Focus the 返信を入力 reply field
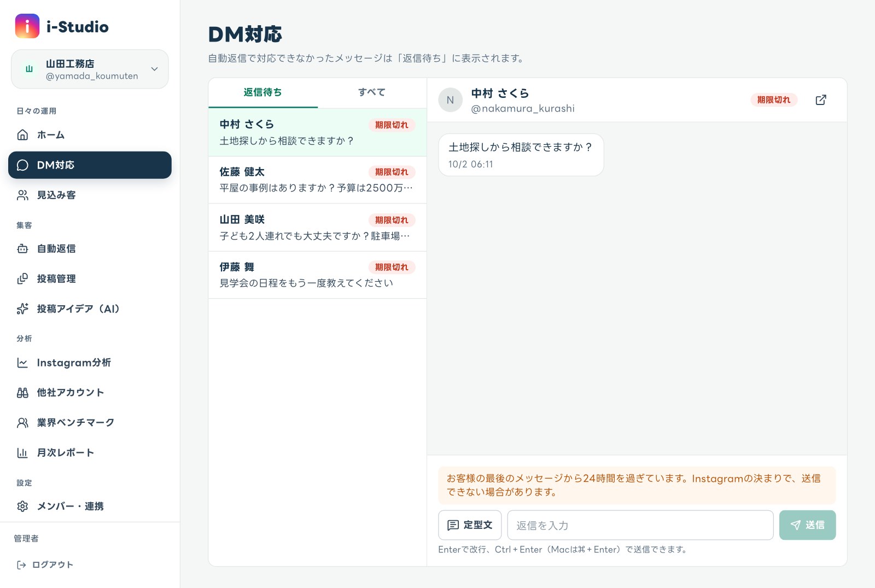Image resolution: width=875 pixels, height=588 pixels. (640, 525)
